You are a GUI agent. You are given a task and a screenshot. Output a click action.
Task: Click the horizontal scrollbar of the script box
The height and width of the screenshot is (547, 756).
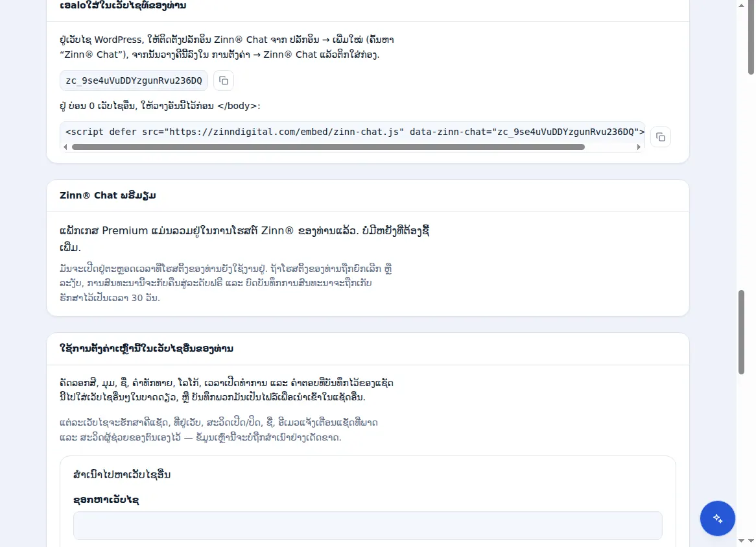328,147
